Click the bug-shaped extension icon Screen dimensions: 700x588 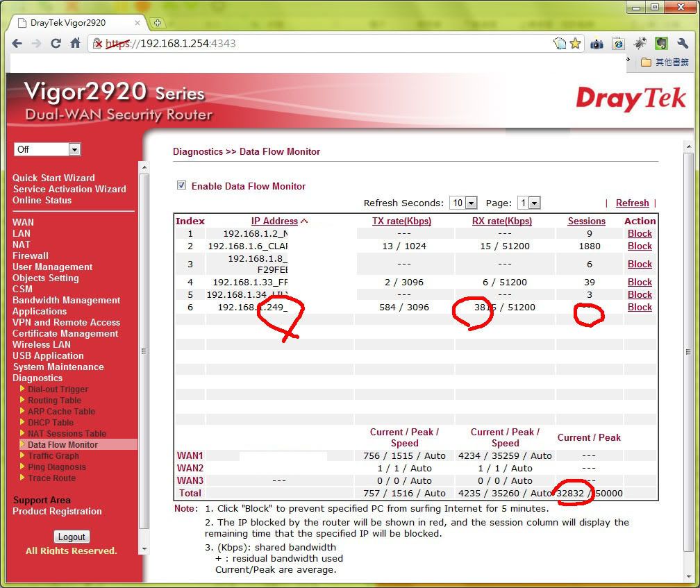tap(640, 43)
